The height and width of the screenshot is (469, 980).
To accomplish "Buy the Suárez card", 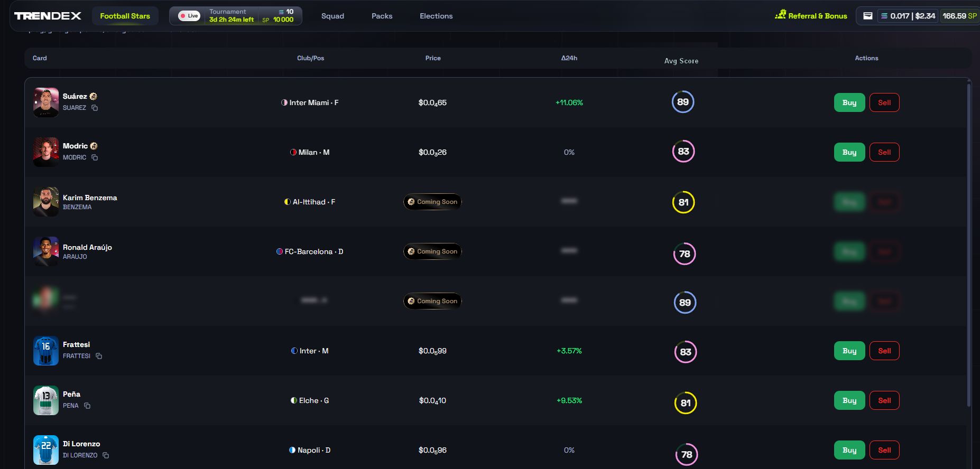I will (x=849, y=102).
